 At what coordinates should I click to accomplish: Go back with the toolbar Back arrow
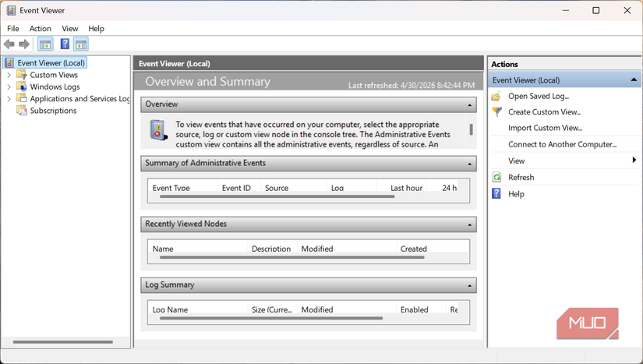click(9, 44)
